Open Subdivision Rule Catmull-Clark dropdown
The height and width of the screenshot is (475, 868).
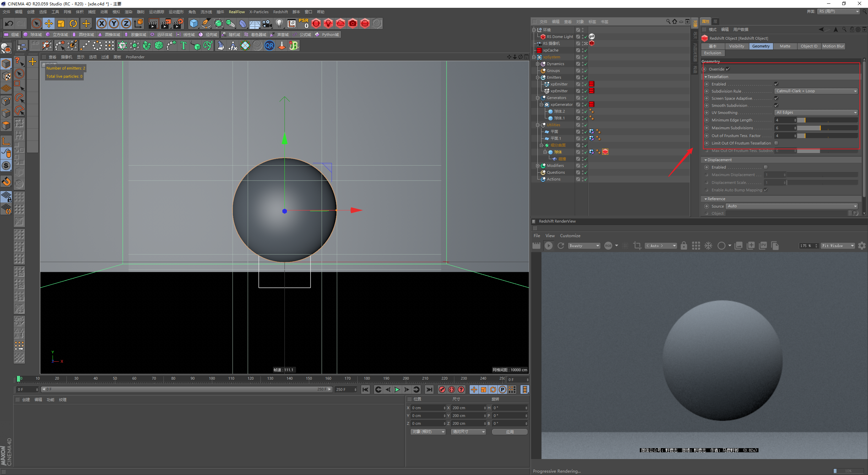coord(816,91)
